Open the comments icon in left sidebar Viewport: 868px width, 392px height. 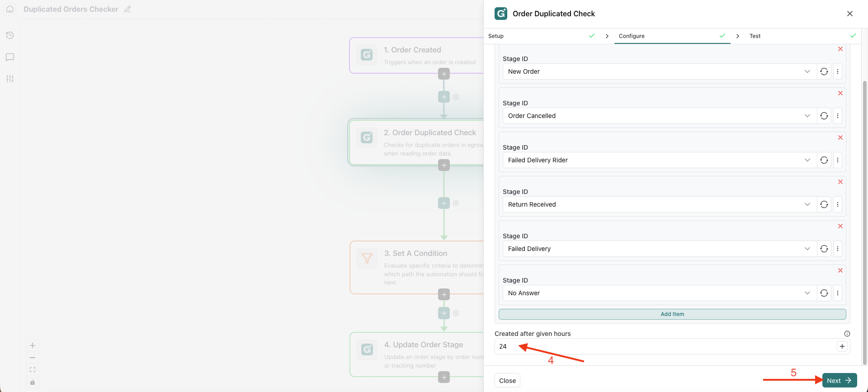(x=10, y=57)
